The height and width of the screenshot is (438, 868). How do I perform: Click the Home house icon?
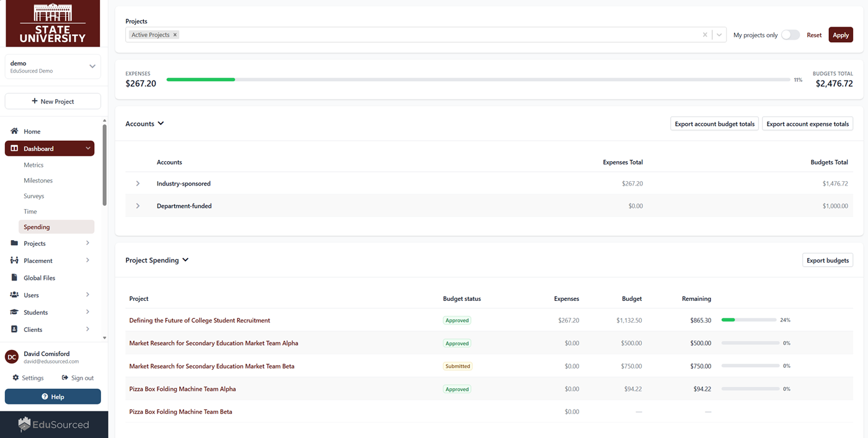pyautogui.click(x=14, y=132)
